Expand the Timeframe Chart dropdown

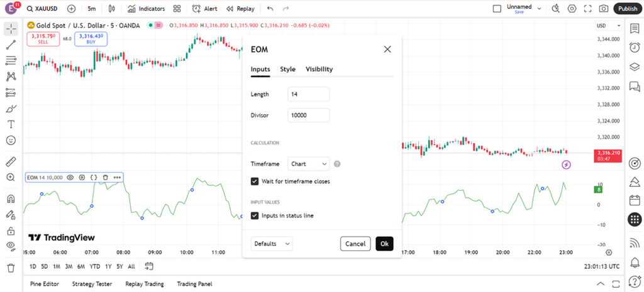308,164
